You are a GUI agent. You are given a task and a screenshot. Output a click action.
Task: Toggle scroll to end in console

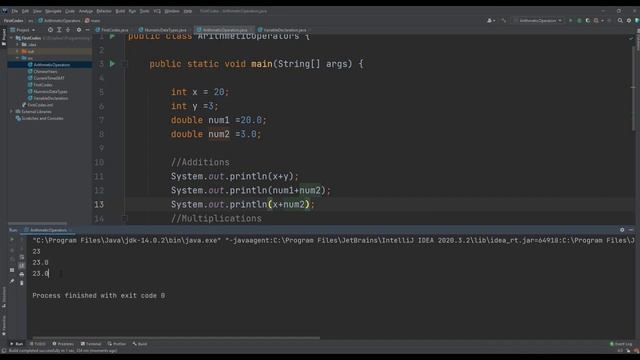tap(22, 265)
